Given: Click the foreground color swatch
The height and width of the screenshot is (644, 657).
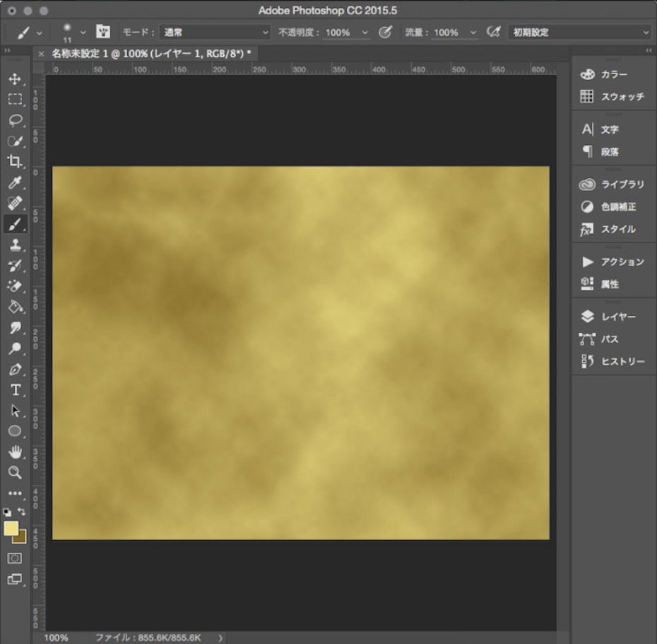Looking at the screenshot, I should 11,529.
